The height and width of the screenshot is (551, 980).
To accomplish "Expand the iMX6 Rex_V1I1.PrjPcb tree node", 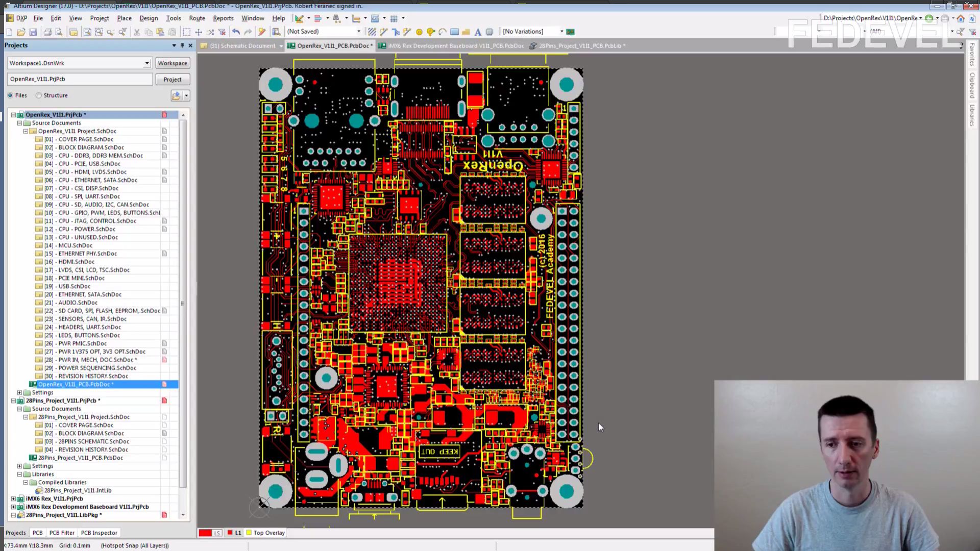I will coord(13,499).
